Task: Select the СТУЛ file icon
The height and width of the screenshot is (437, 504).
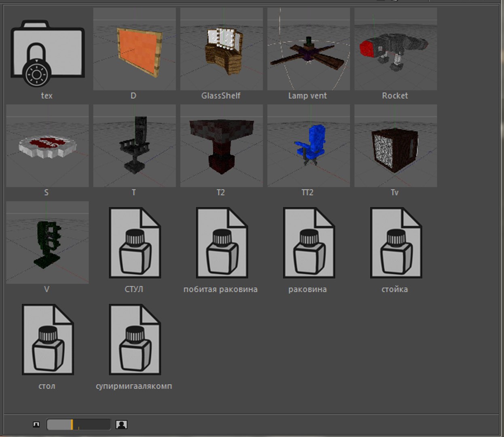Action: pyautogui.click(x=135, y=243)
